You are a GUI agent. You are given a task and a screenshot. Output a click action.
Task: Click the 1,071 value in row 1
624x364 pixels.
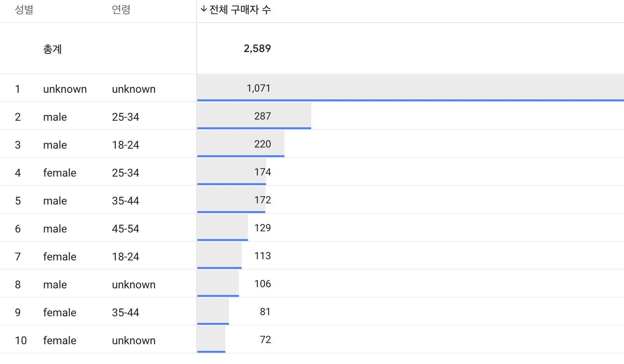pos(258,88)
